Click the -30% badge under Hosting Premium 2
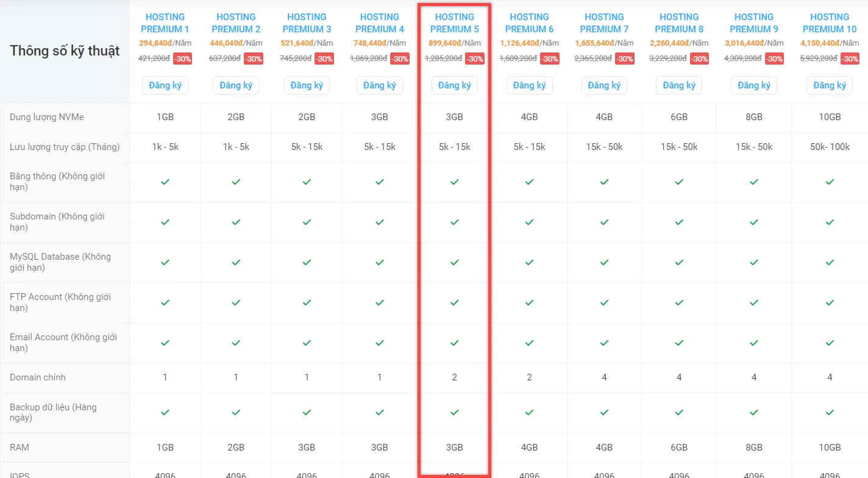 254,59
